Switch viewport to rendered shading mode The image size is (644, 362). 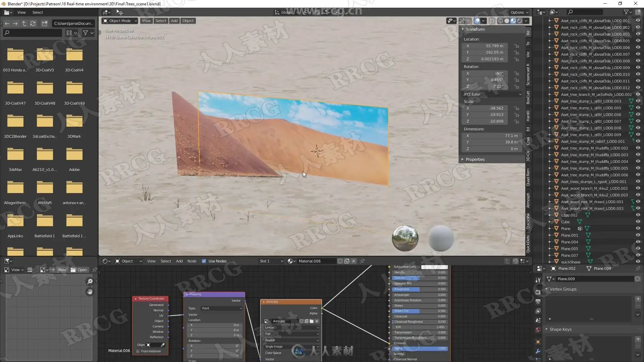(x=520, y=21)
